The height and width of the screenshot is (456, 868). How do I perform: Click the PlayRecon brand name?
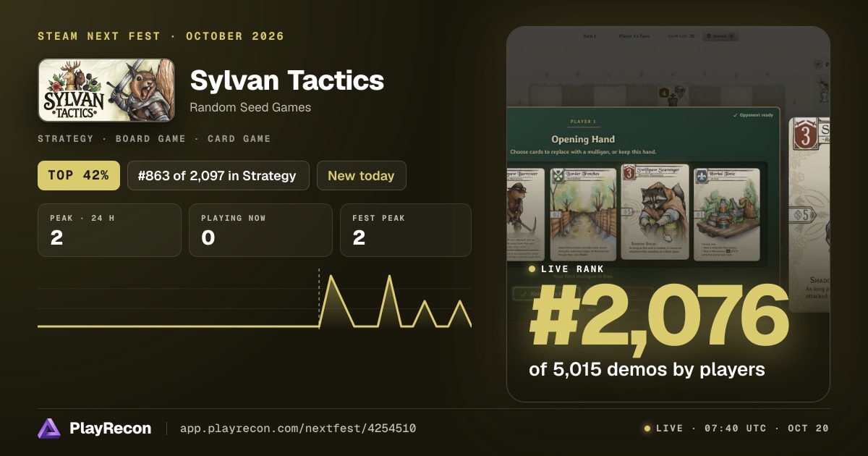[x=110, y=428]
